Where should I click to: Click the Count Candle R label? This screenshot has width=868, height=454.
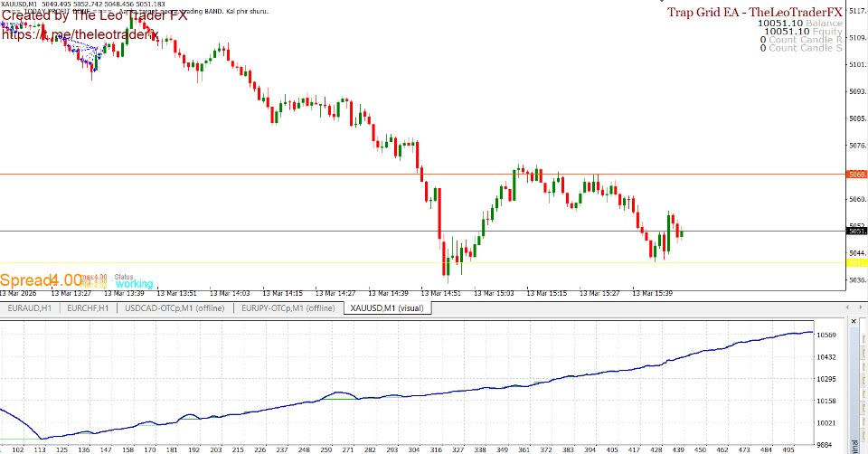pyautogui.click(x=801, y=40)
